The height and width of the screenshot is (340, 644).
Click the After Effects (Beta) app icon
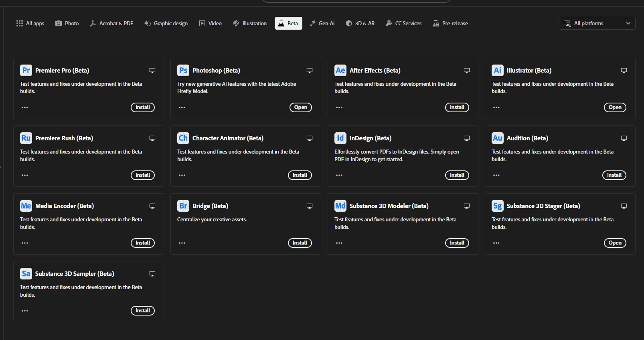(x=340, y=70)
